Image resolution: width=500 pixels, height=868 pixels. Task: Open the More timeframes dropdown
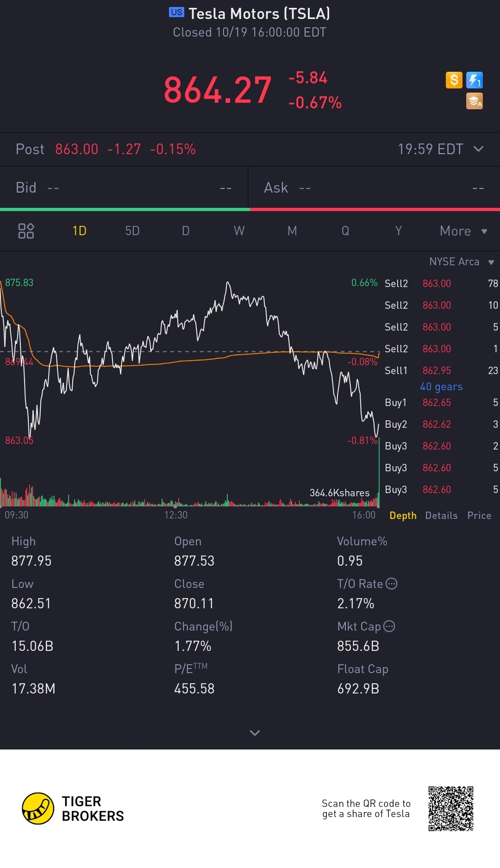[x=463, y=231]
